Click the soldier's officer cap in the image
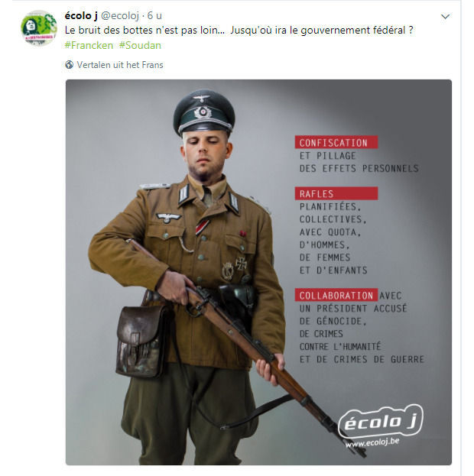The height and width of the screenshot is (476, 474). (204, 112)
